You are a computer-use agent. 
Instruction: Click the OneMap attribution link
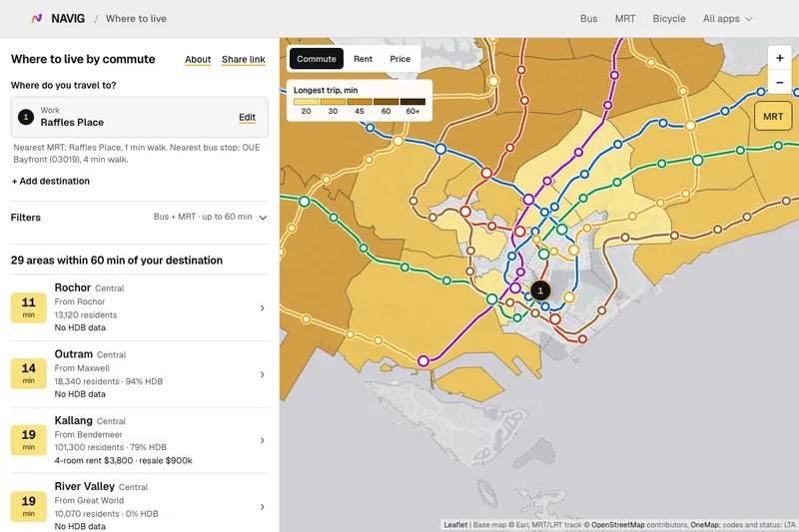[x=704, y=525]
